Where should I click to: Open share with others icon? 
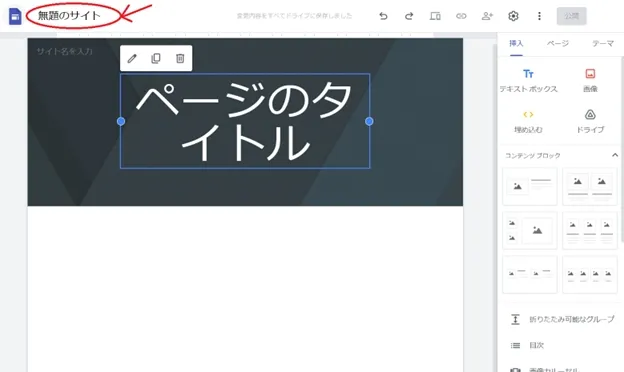point(487,16)
